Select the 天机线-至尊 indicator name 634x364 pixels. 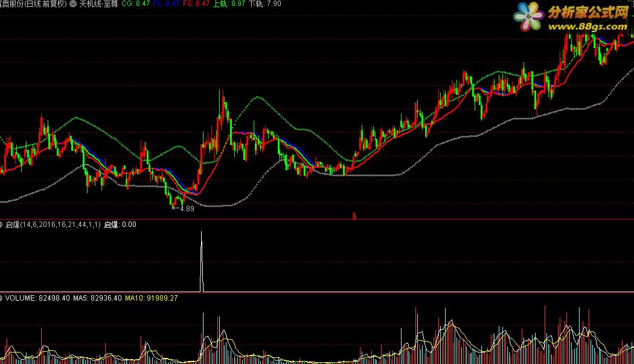click(98, 4)
